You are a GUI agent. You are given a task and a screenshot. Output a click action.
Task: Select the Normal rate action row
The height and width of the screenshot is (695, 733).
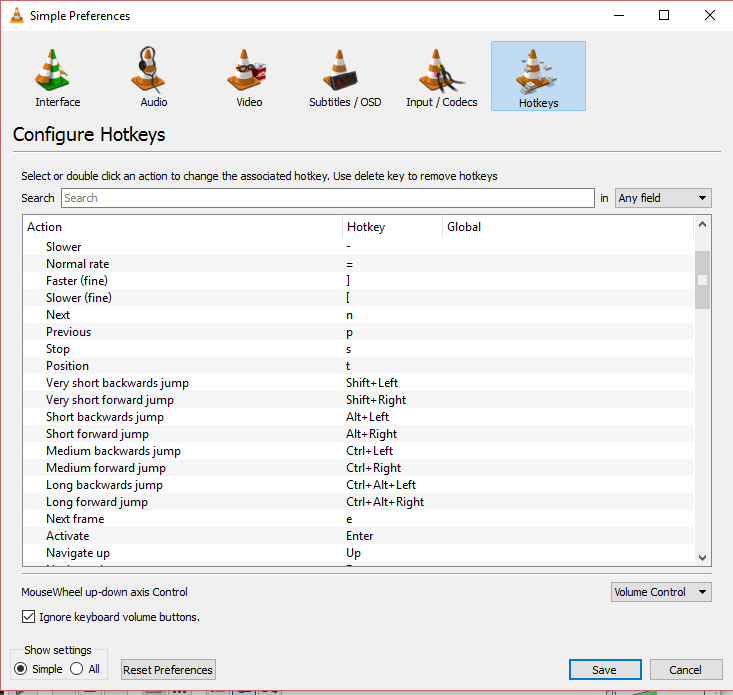point(359,264)
